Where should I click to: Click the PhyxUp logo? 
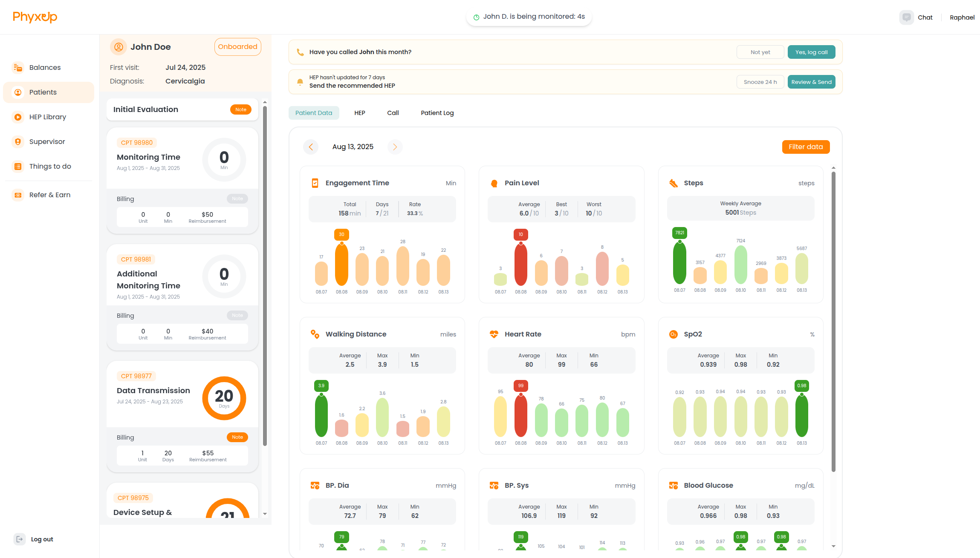click(35, 17)
